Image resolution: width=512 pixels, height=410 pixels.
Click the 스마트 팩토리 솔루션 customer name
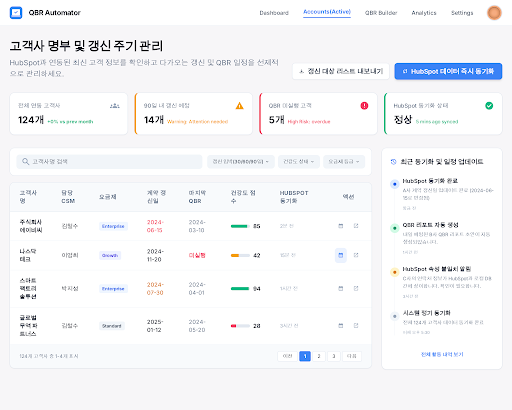point(28,288)
